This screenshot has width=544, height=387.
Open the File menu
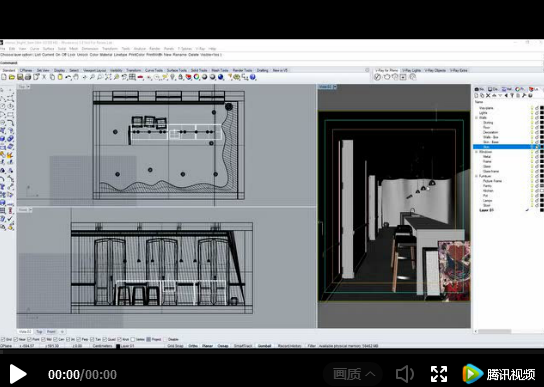3,49
